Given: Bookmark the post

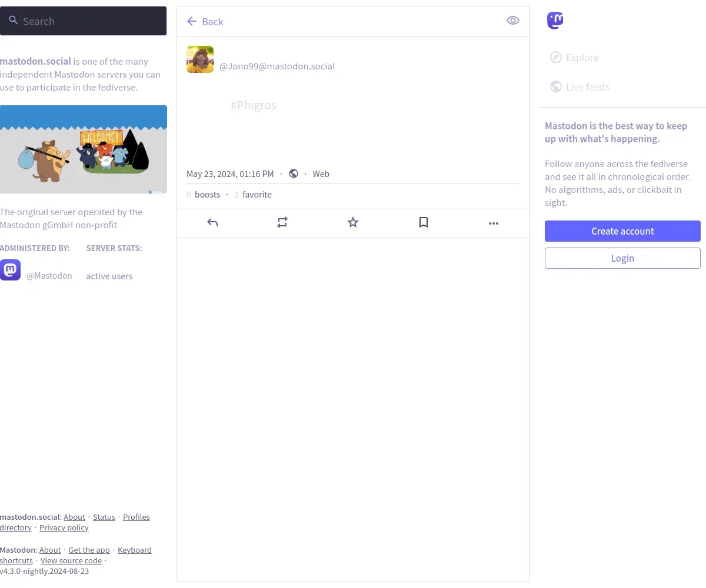Looking at the screenshot, I should pyautogui.click(x=424, y=222).
